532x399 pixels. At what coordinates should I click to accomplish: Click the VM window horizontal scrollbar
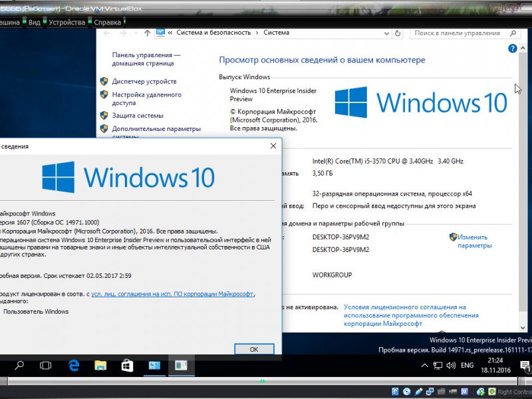(262, 381)
